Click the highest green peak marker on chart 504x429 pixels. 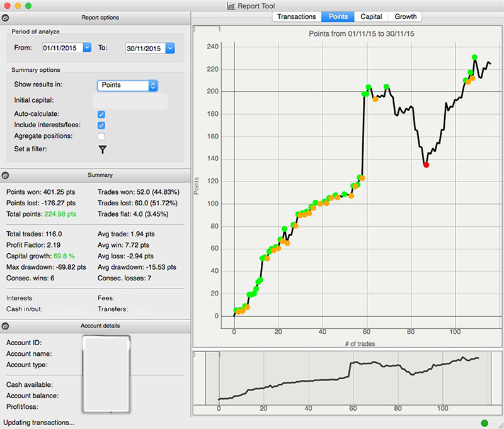(474, 57)
